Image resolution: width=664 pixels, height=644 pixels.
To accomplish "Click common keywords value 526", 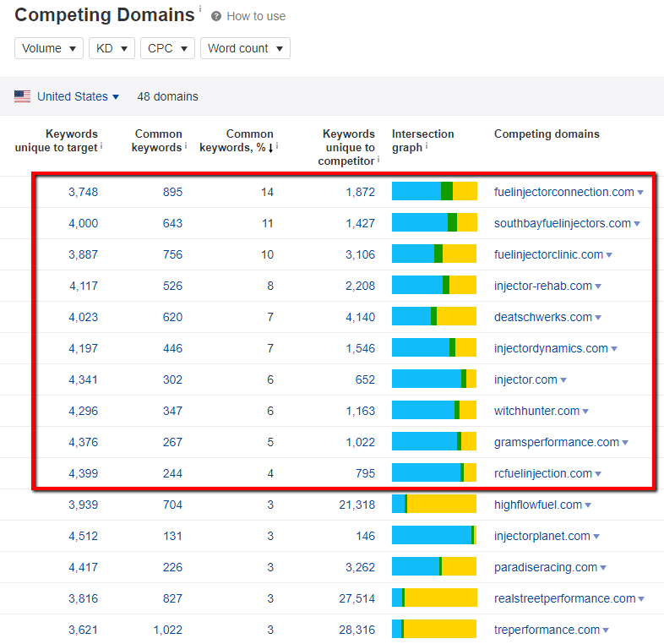I will pyautogui.click(x=173, y=286).
